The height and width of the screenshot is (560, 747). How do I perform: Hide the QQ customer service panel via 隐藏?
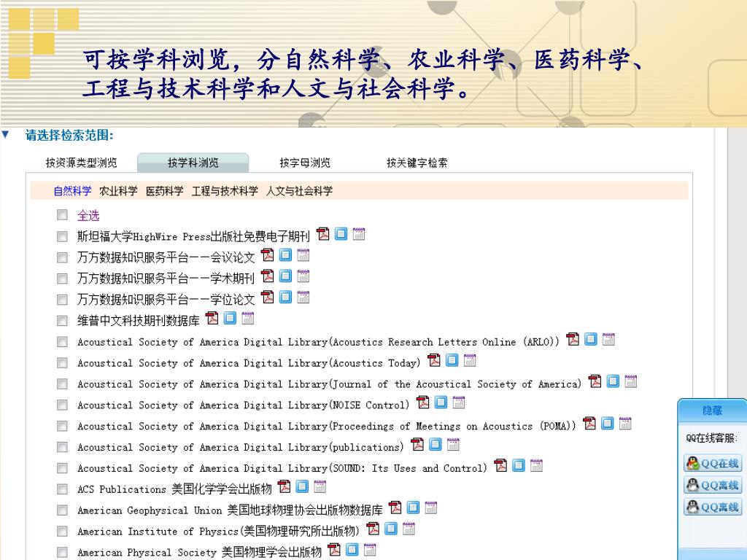click(x=712, y=411)
